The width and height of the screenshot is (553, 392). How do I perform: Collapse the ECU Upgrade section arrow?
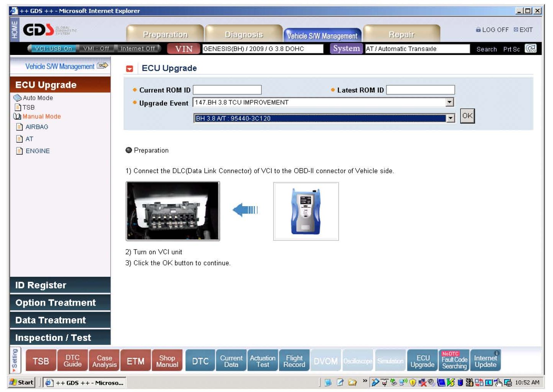coord(130,69)
